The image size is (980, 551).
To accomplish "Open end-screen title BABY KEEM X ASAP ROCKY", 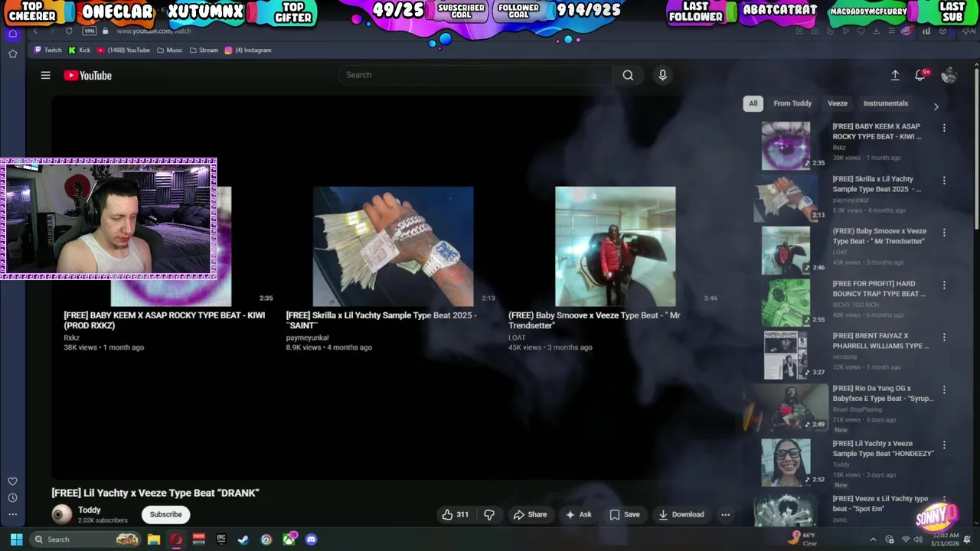I will pyautogui.click(x=165, y=320).
